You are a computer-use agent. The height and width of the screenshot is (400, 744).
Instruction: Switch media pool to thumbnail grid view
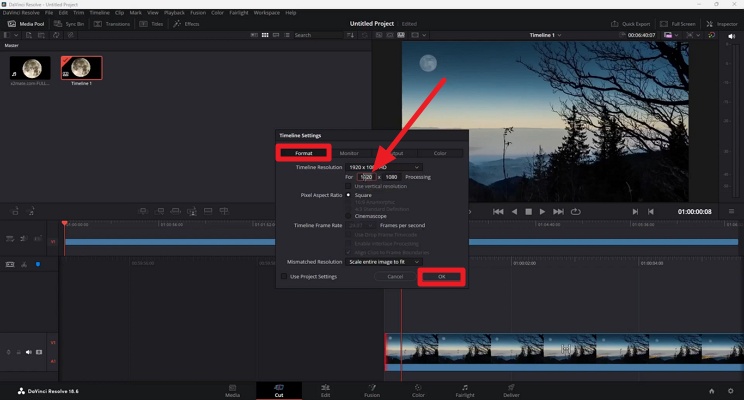tap(265, 35)
